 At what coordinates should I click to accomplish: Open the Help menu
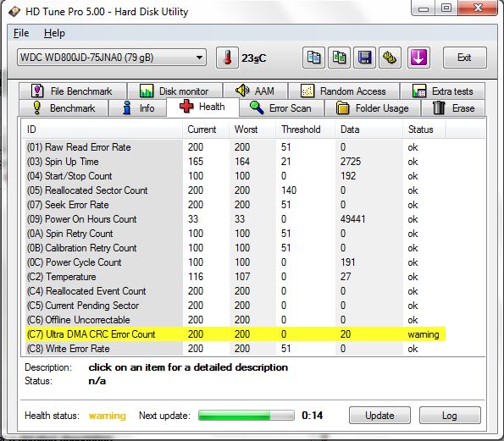[x=54, y=33]
